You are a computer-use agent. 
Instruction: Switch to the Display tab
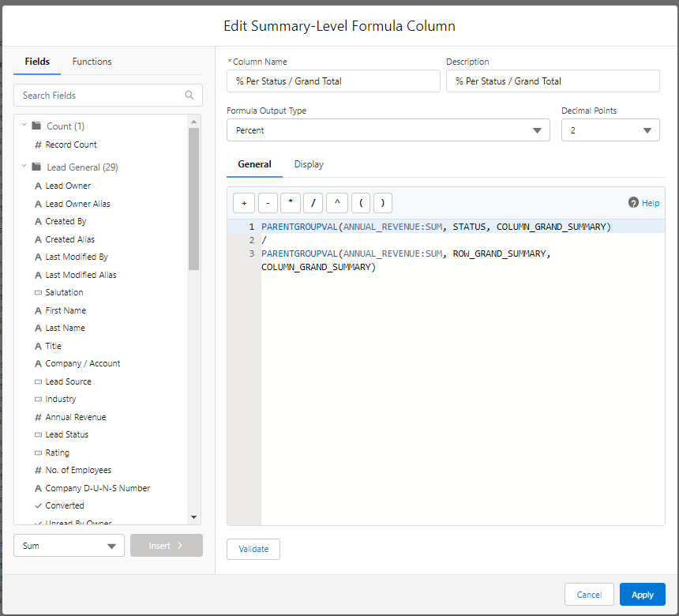click(x=309, y=164)
